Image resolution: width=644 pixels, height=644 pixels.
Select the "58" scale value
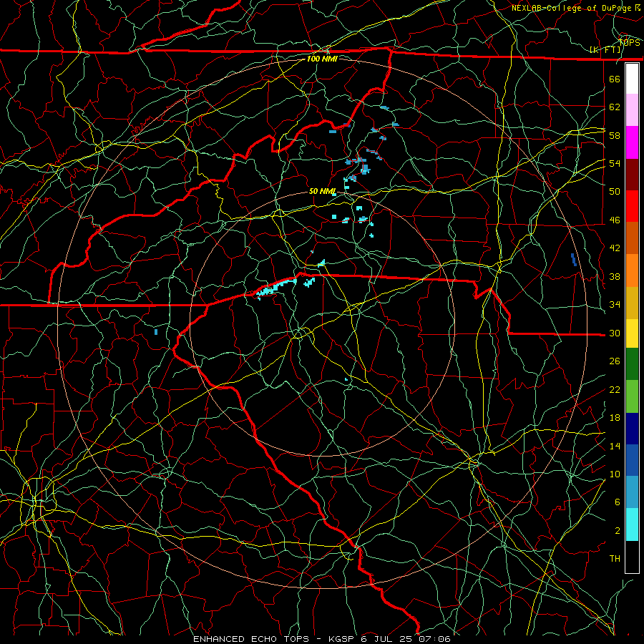pyautogui.click(x=615, y=135)
